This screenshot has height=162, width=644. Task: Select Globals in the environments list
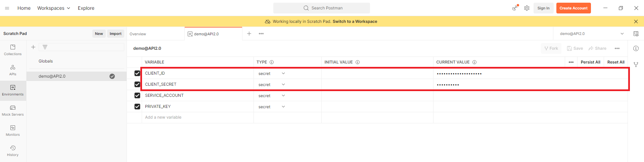pos(46,61)
